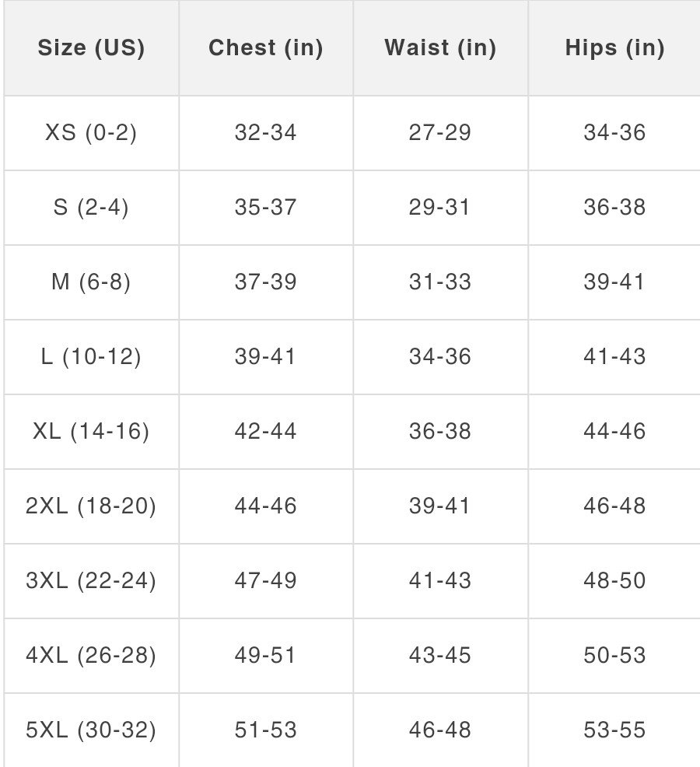Select the 3XL (22-24) size cell
The height and width of the screenshot is (767, 700).
(92, 581)
